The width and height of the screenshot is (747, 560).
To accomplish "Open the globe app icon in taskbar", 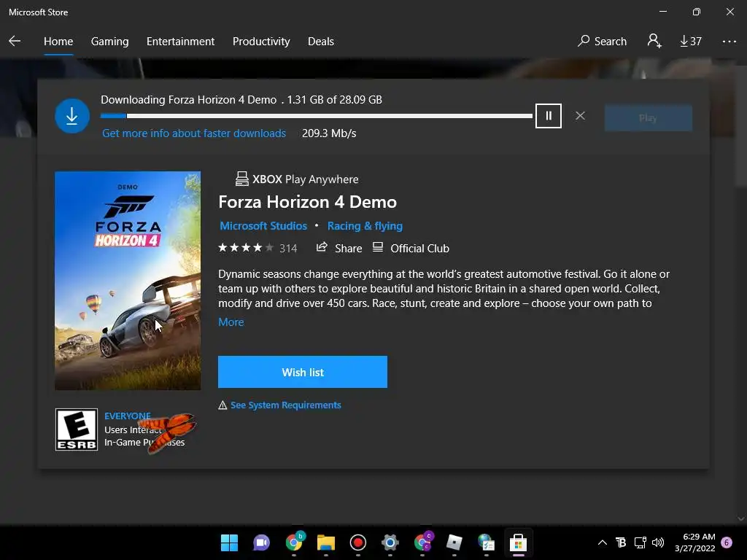I will click(486, 542).
